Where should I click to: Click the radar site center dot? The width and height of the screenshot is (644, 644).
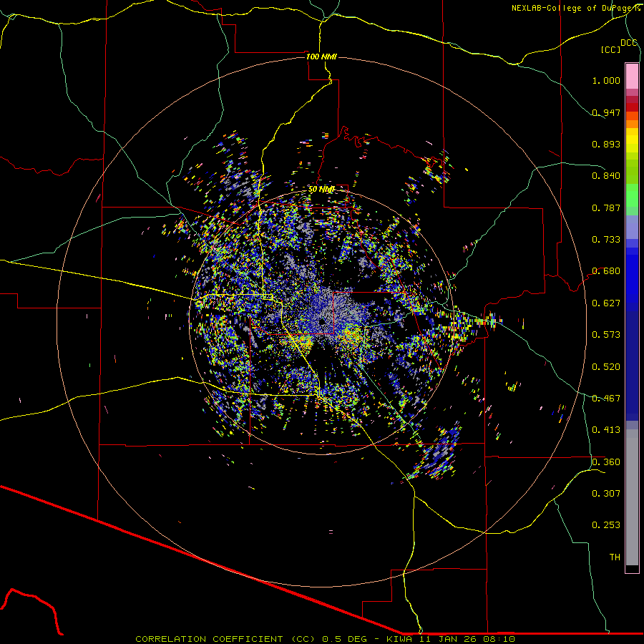coord(322,321)
